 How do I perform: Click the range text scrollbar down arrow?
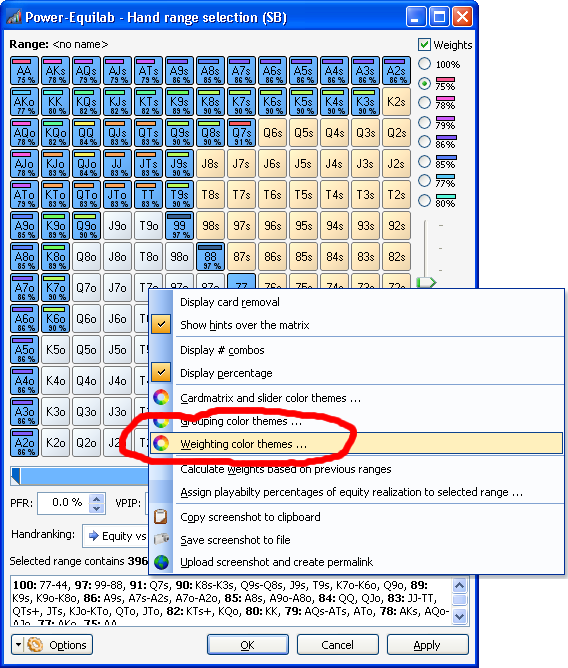(x=459, y=616)
